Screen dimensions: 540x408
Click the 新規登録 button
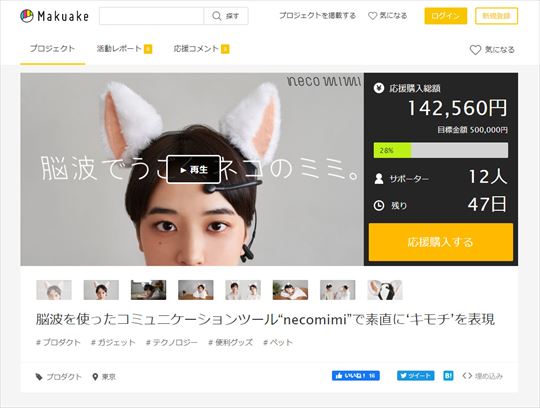496,16
